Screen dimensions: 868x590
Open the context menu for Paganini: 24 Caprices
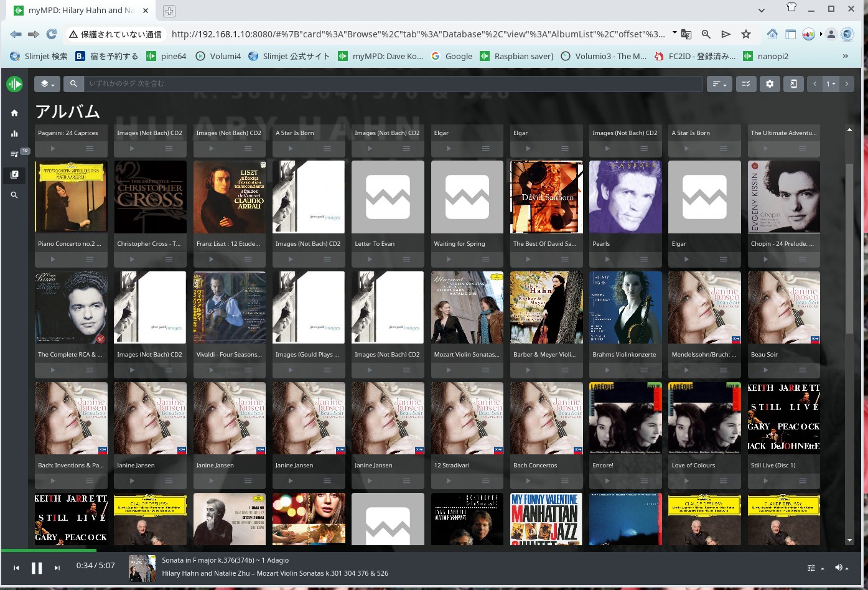(89, 148)
